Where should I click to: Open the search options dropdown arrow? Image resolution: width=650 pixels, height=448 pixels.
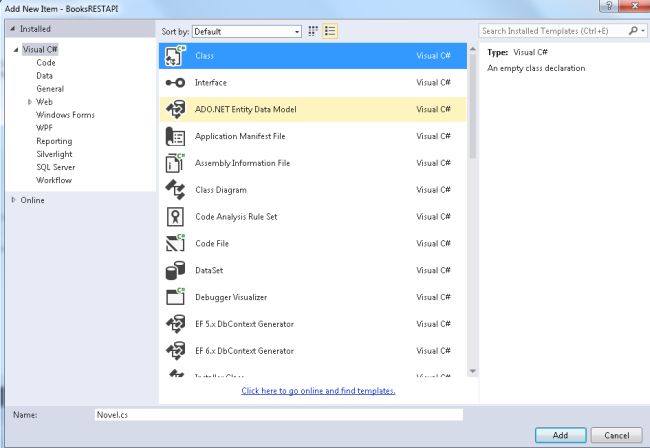coord(643,31)
